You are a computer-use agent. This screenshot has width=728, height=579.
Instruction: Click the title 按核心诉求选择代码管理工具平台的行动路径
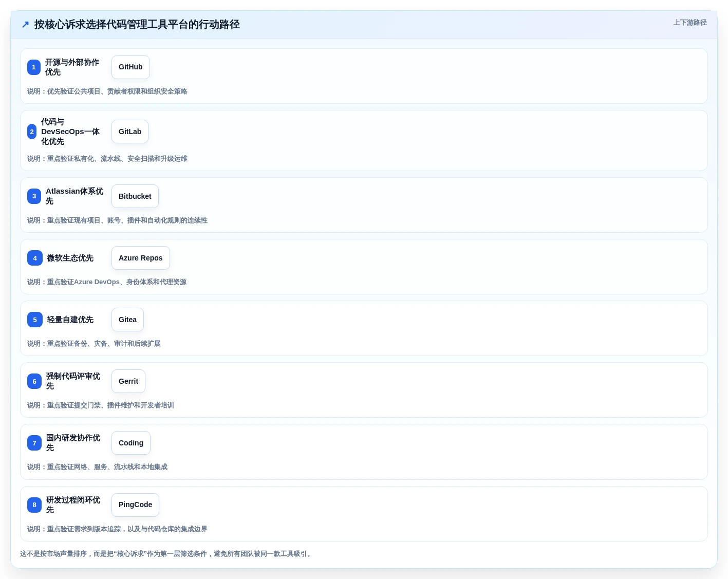(x=137, y=25)
